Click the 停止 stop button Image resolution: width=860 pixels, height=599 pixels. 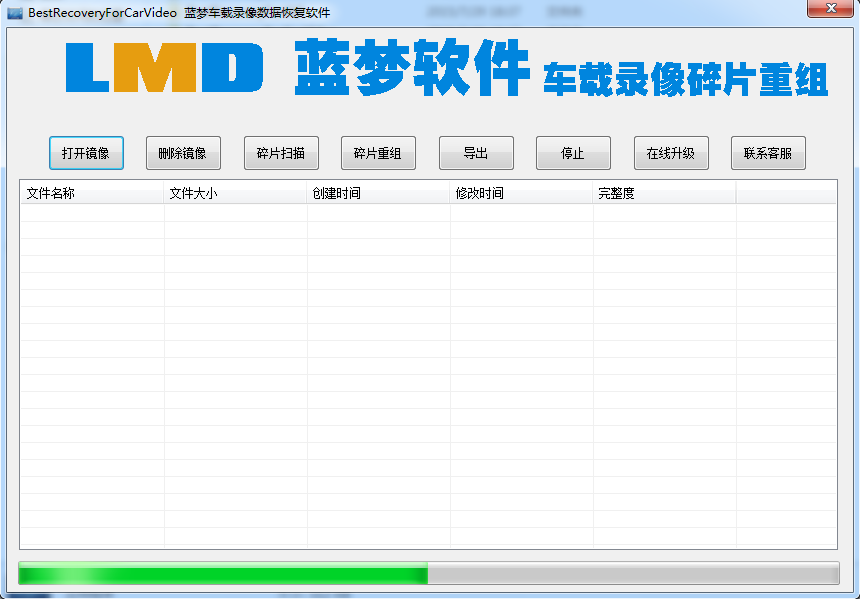point(573,153)
